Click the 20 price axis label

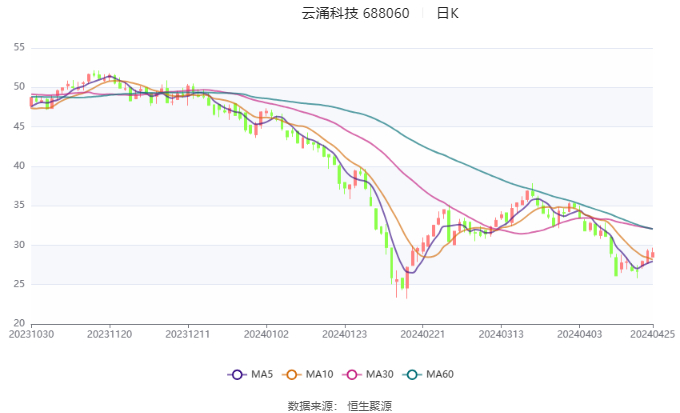tap(20, 323)
